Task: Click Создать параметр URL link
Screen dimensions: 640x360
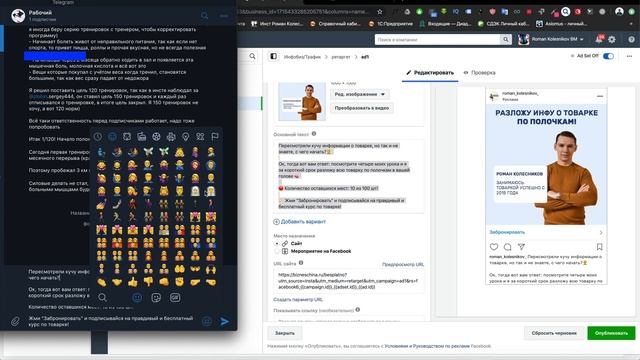Action: (x=298, y=300)
